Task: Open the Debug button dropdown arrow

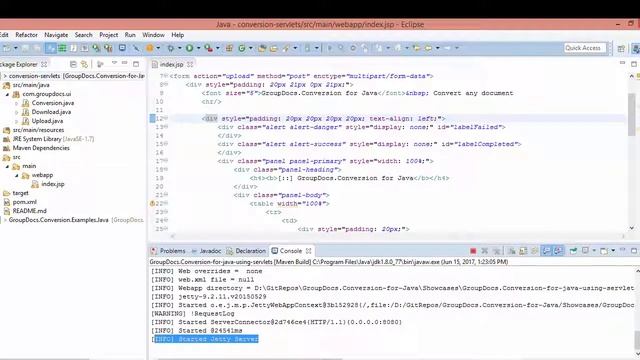Action: pyautogui.click(x=179, y=48)
